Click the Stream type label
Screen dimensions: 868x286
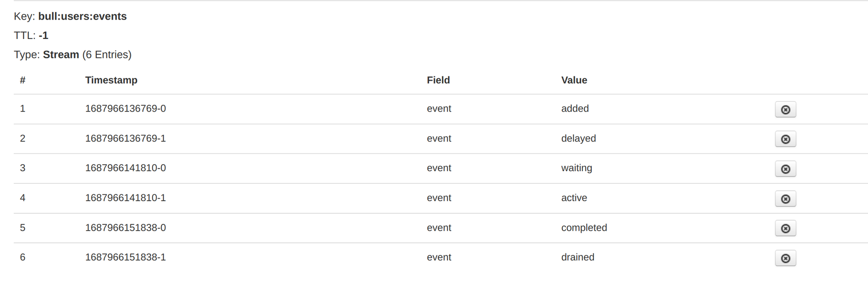pyautogui.click(x=60, y=55)
